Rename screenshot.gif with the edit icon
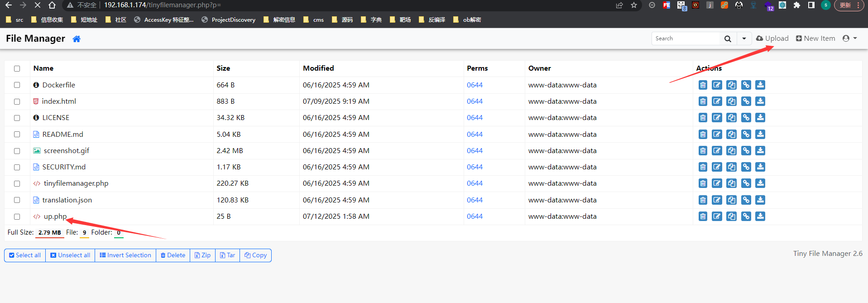Image resolution: width=868 pixels, height=303 pixels. tap(717, 151)
